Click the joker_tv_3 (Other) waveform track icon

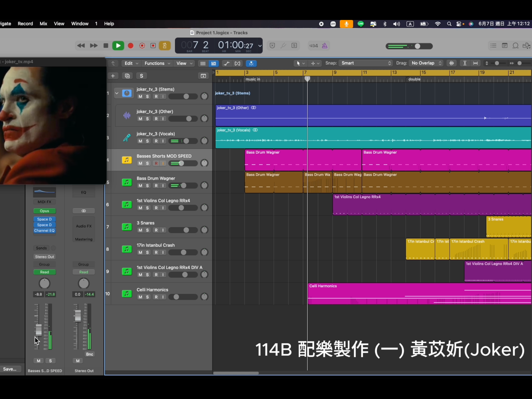127,115
